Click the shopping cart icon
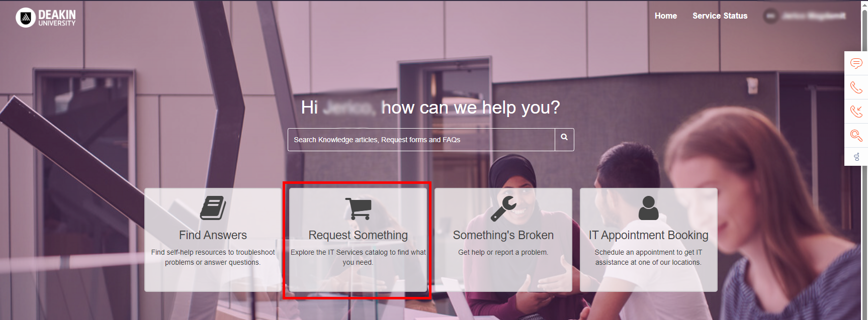Viewport: 868px width, 320px height. coord(358,208)
